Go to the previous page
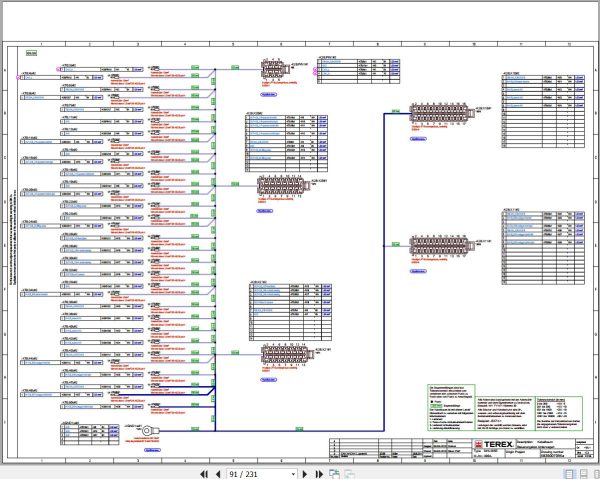The image size is (600, 479). pyautogui.click(x=218, y=474)
